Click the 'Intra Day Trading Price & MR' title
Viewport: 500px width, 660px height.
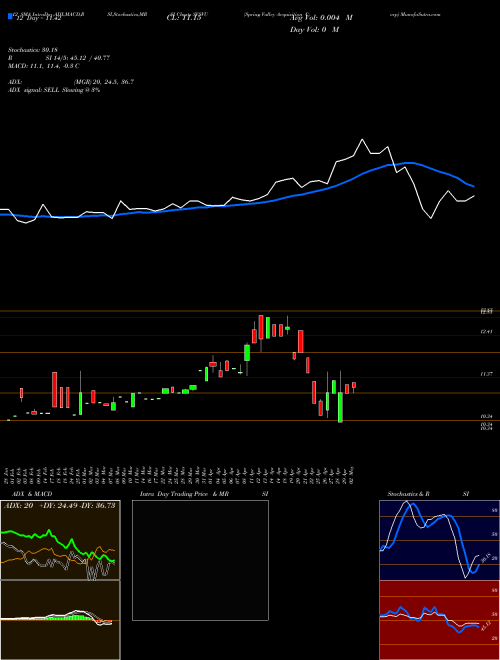[185, 494]
